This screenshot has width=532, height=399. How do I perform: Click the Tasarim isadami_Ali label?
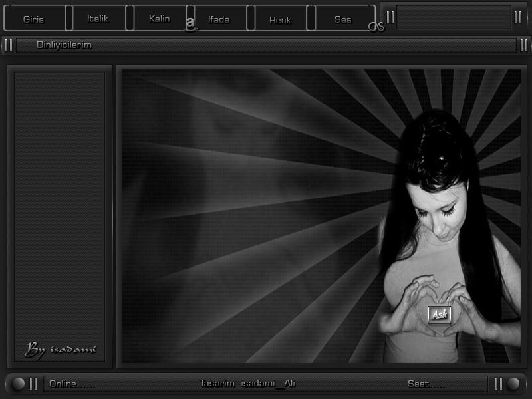pos(247,384)
